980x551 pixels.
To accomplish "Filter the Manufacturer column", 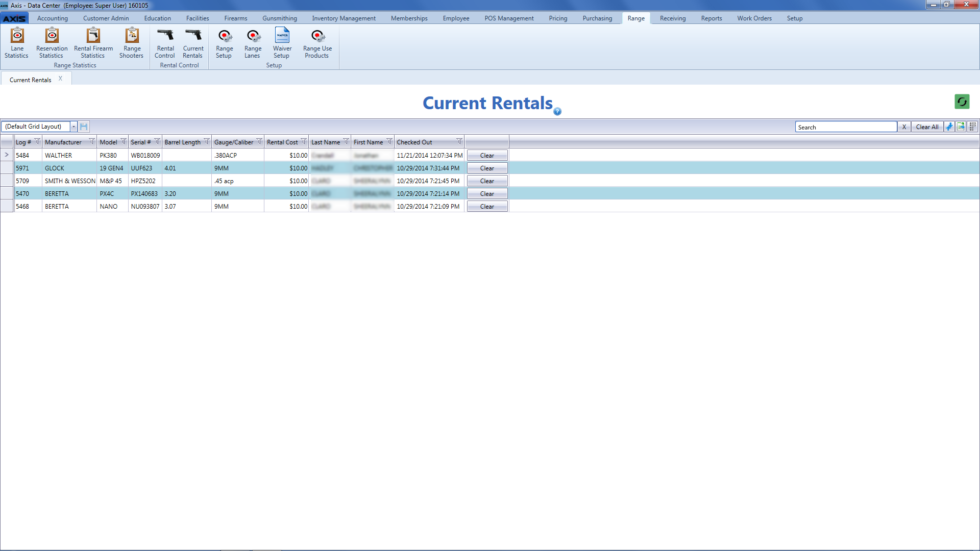I will click(92, 141).
